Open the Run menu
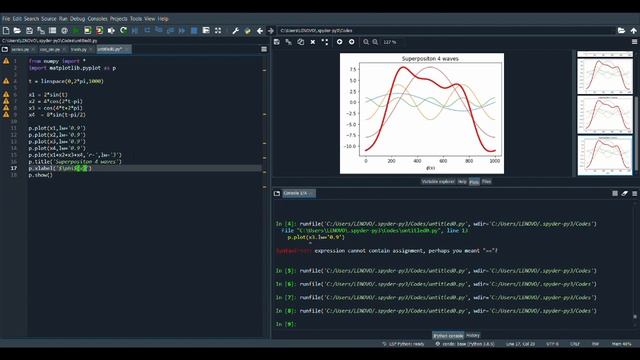This screenshot has width=640, height=360. coord(63,19)
